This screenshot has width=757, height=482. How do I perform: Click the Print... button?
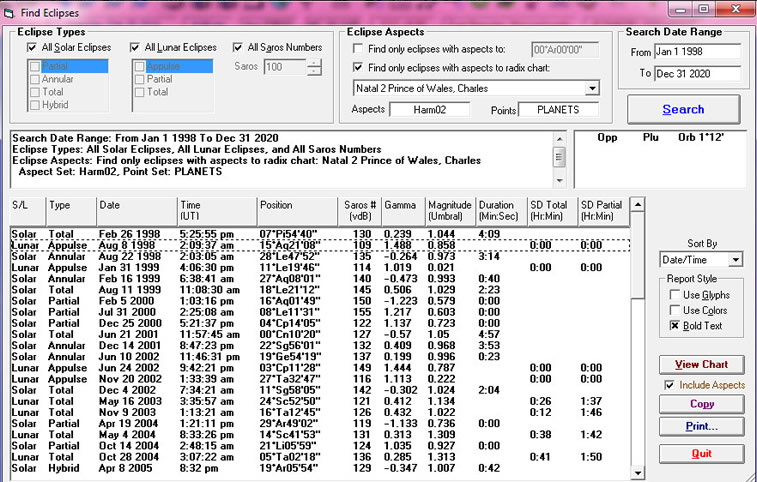point(700,426)
